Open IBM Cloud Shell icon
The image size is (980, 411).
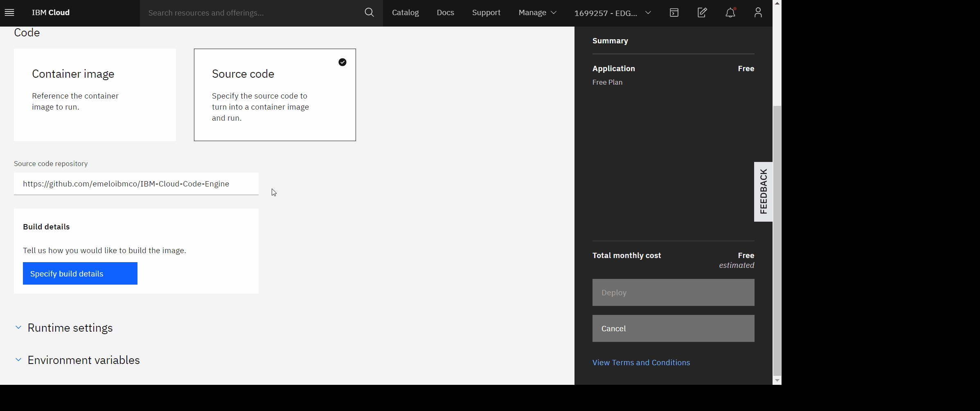tap(674, 13)
